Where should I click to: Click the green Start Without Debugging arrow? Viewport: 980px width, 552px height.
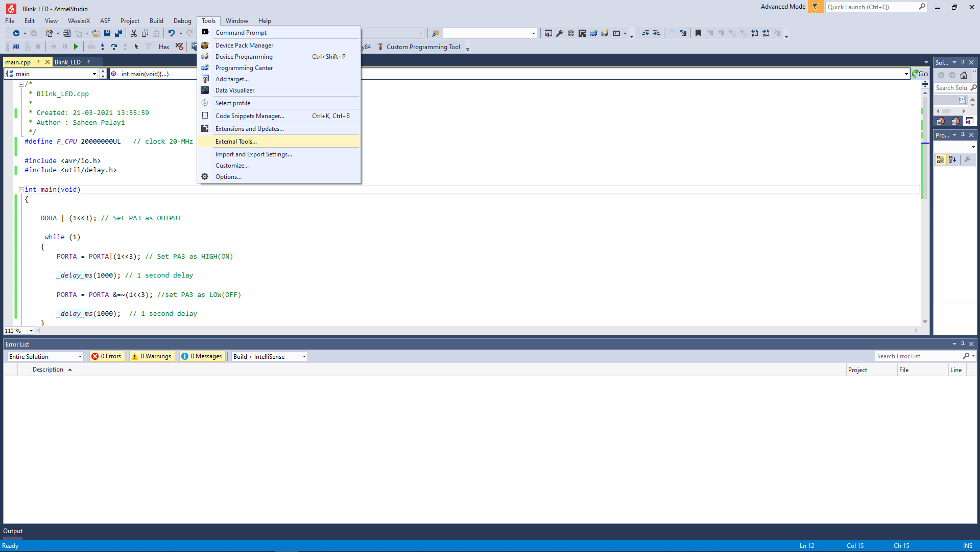[76, 47]
